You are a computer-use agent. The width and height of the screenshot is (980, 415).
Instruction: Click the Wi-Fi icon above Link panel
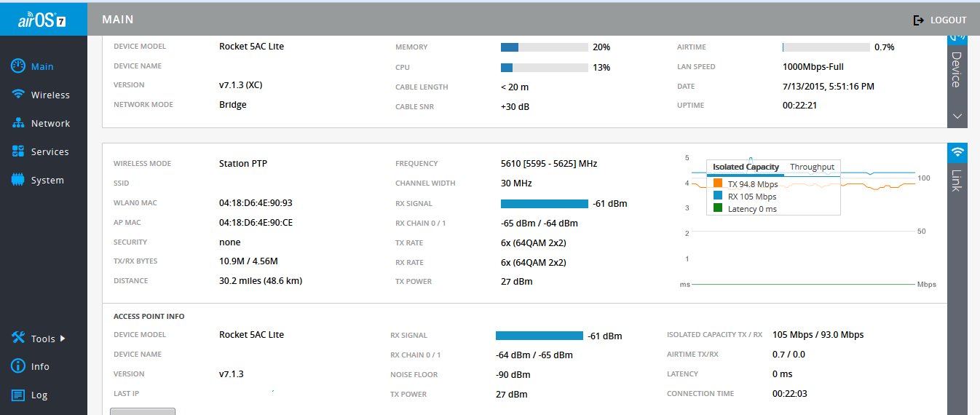(x=957, y=152)
